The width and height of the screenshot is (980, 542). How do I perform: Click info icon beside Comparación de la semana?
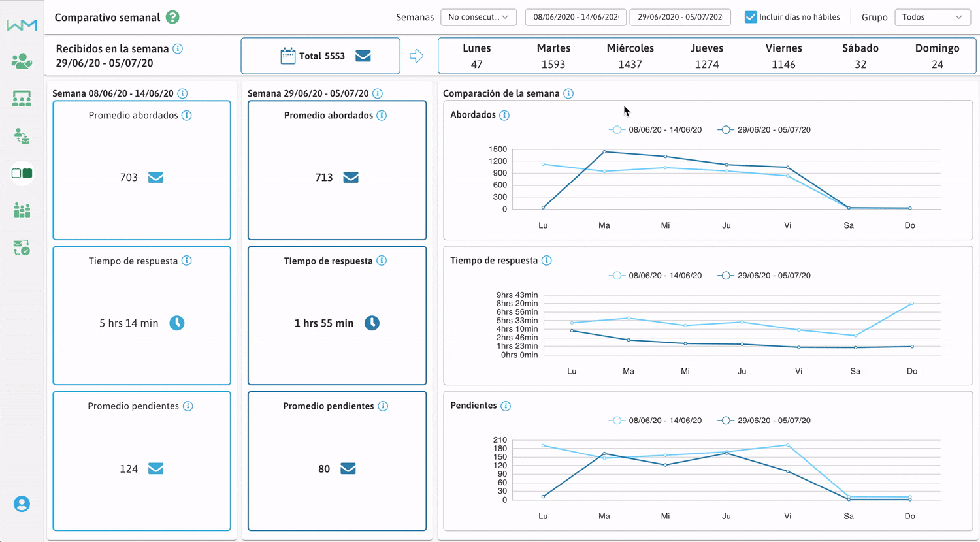pyautogui.click(x=568, y=94)
